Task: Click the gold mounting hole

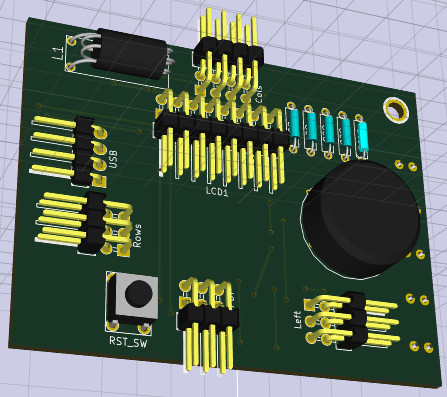Action: (396, 110)
